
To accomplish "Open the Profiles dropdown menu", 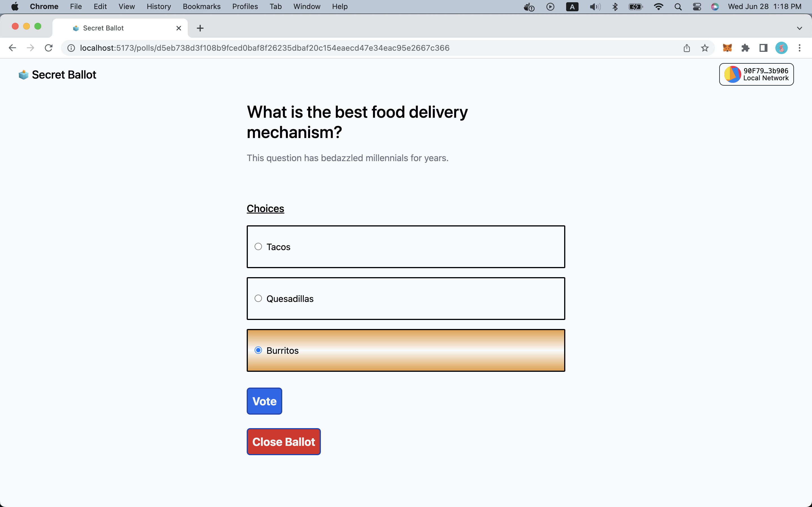I will click(x=245, y=6).
